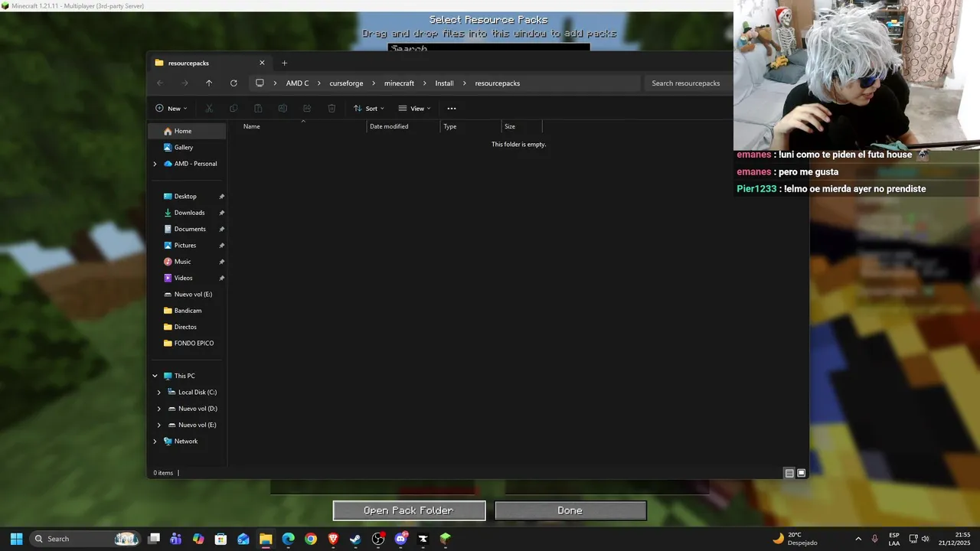Open Outlook from taskbar
Screen dimensions: 980x551
[x=243, y=539]
